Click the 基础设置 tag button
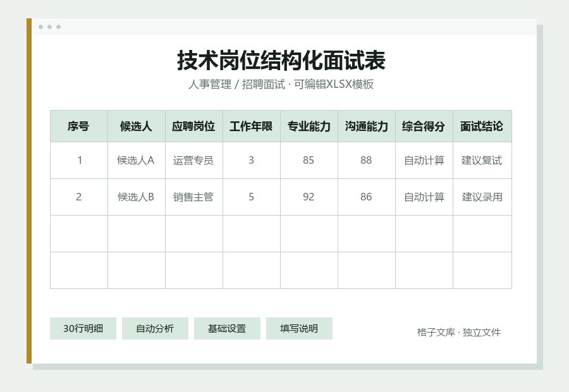 click(227, 329)
